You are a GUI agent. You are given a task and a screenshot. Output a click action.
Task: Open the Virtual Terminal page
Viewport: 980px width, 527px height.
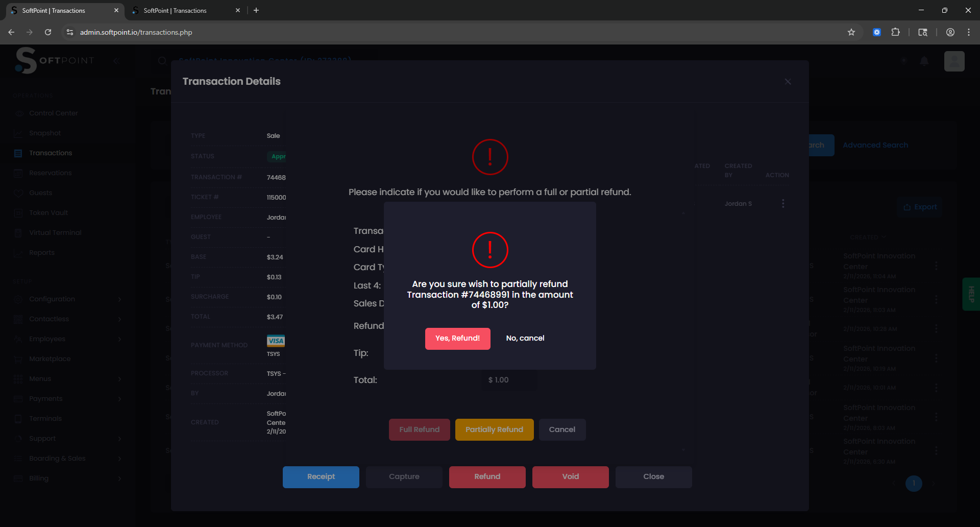coord(55,232)
